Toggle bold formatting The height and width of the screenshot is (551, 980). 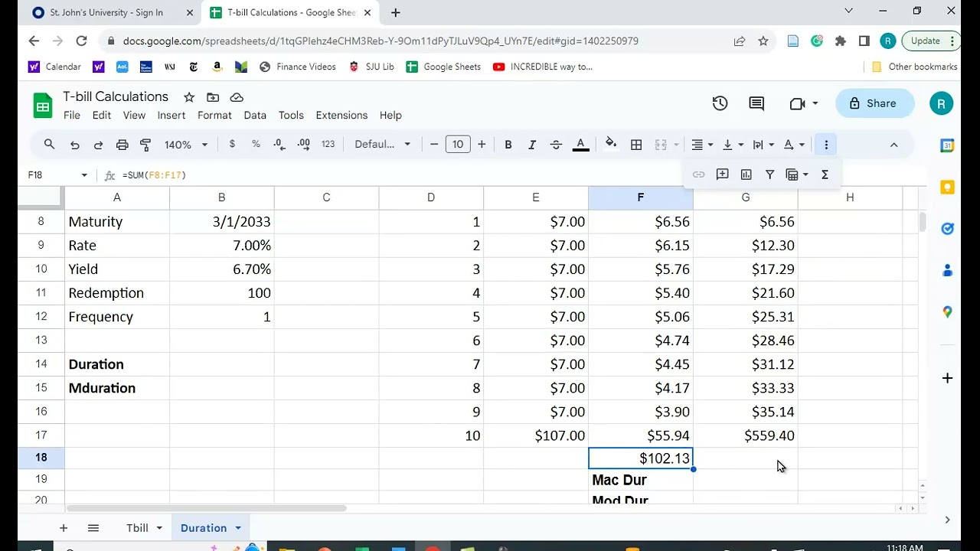[508, 145]
